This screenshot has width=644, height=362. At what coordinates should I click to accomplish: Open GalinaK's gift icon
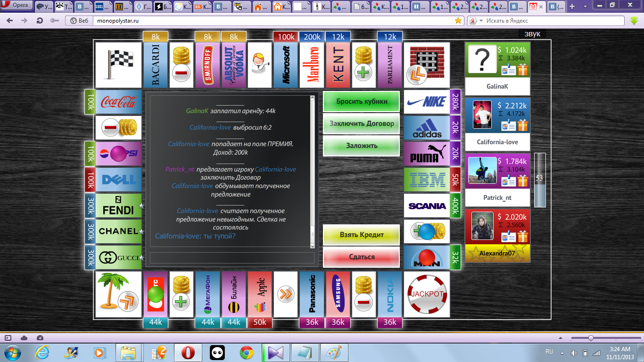tap(522, 70)
